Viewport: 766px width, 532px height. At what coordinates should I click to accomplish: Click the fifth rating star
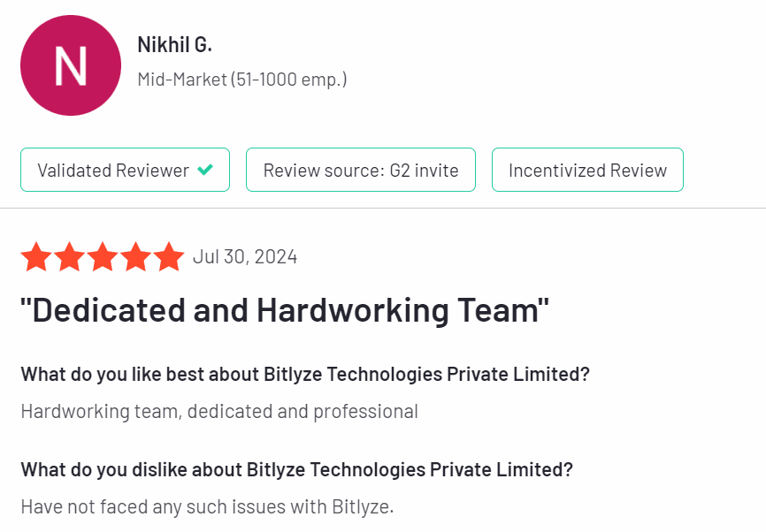168,257
